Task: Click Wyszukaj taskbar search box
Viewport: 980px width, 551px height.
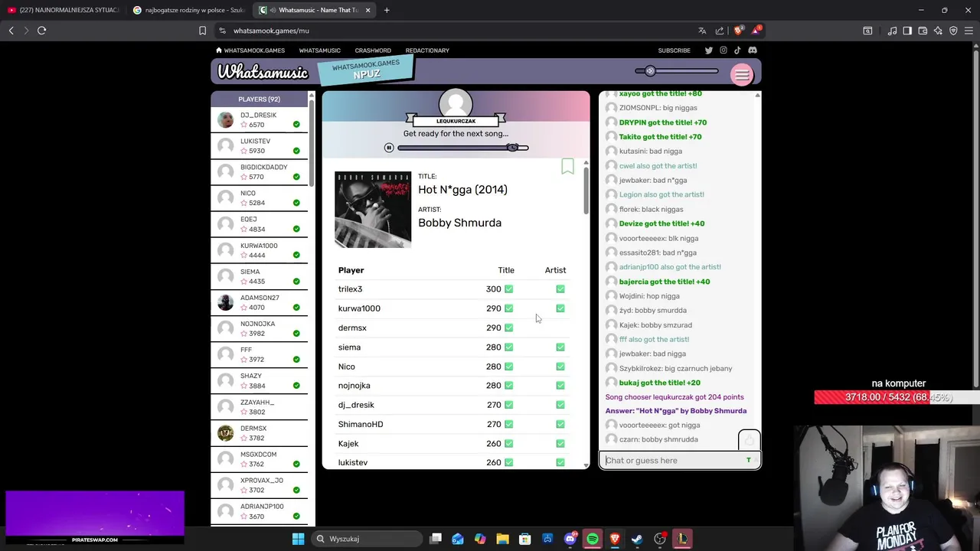Action: tap(367, 539)
